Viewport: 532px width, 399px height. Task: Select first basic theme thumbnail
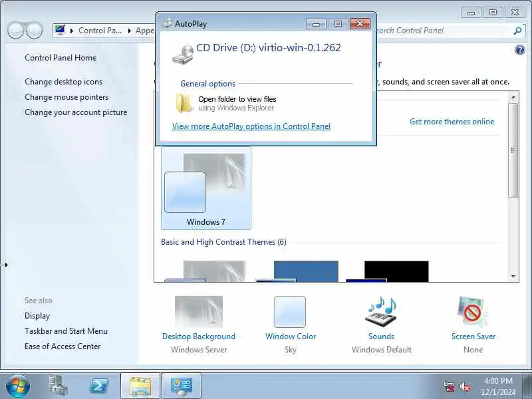205,271
